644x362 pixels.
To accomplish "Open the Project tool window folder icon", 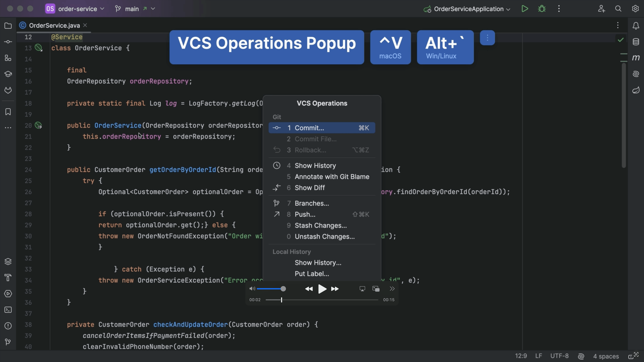I will [8, 26].
